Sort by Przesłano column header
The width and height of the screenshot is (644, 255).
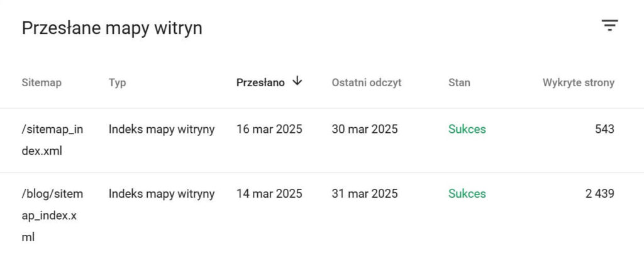(260, 82)
